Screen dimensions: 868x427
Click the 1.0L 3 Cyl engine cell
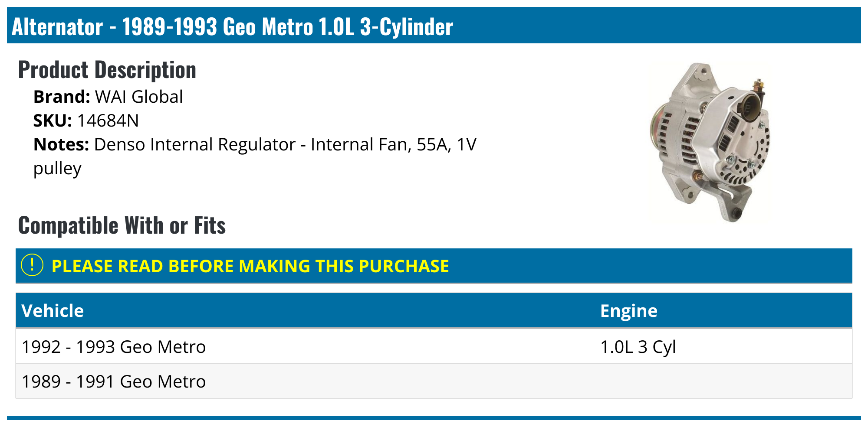tap(638, 347)
